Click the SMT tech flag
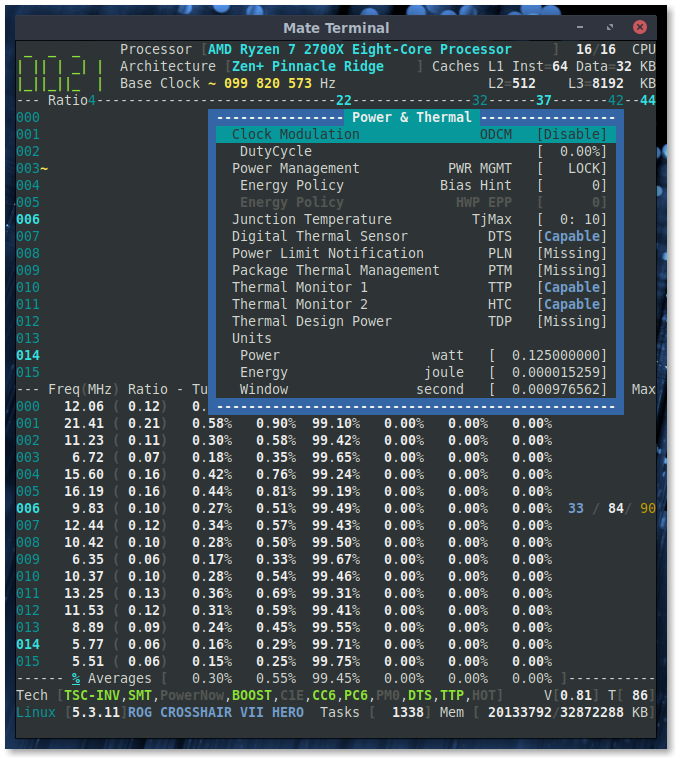Image resolution: width=676 pixels, height=758 pixels. (x=139, y=695)
